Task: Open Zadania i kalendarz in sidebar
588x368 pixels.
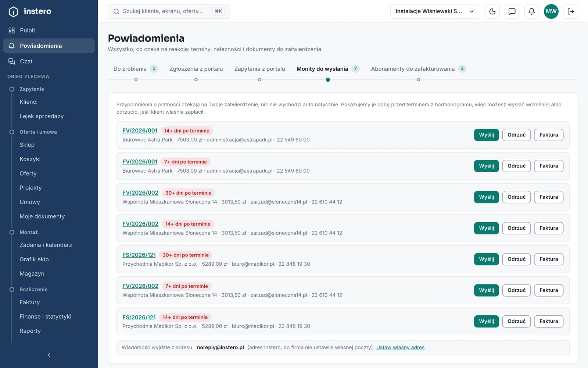Action: coord(46,245)
